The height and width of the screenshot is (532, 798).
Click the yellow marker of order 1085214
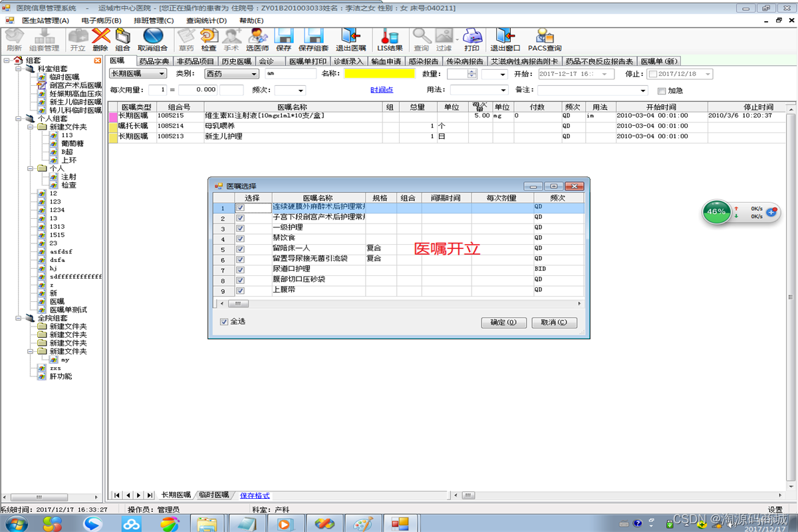pyautogui.click(x=112, y=126)
